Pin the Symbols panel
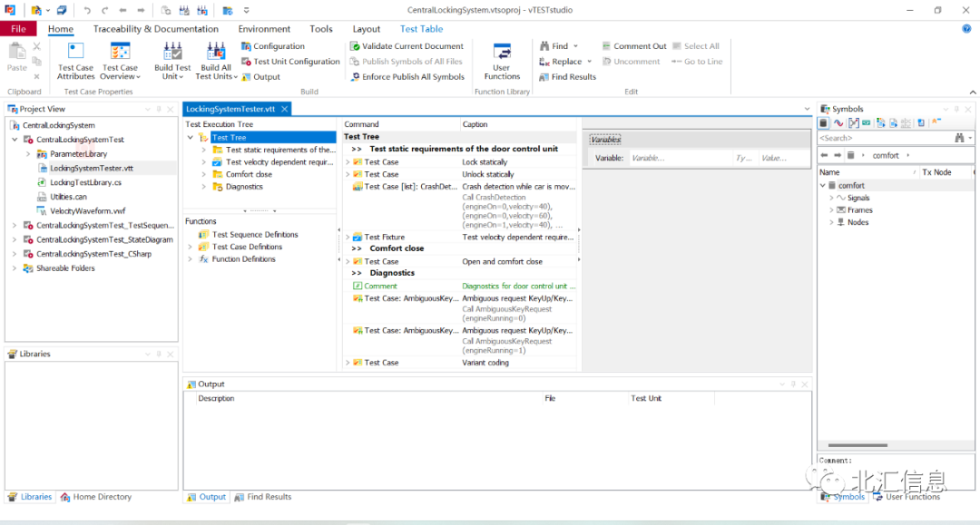This screenshot has height=525, width=980. coord(956,109)
